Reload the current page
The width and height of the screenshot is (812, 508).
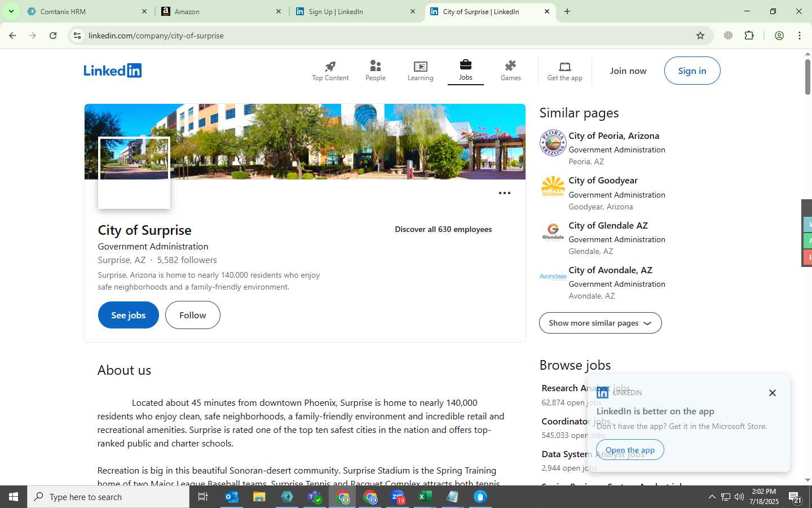(53, 36)
